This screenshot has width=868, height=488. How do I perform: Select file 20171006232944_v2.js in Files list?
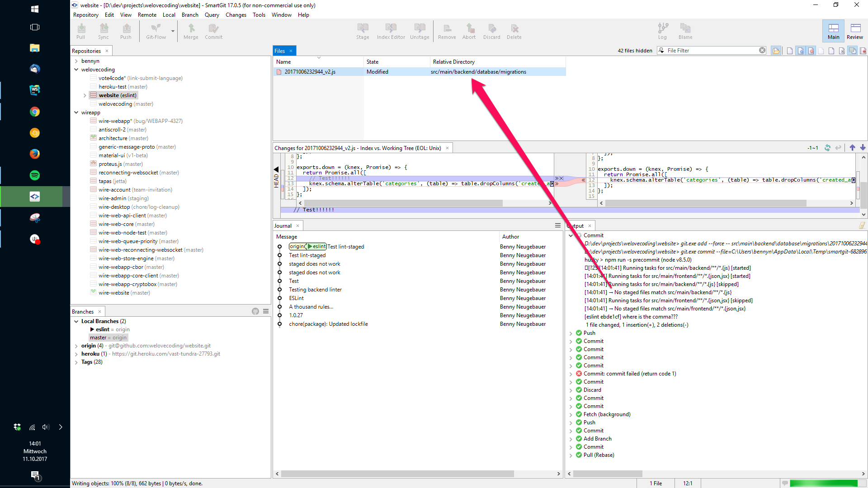click(420, 72)
